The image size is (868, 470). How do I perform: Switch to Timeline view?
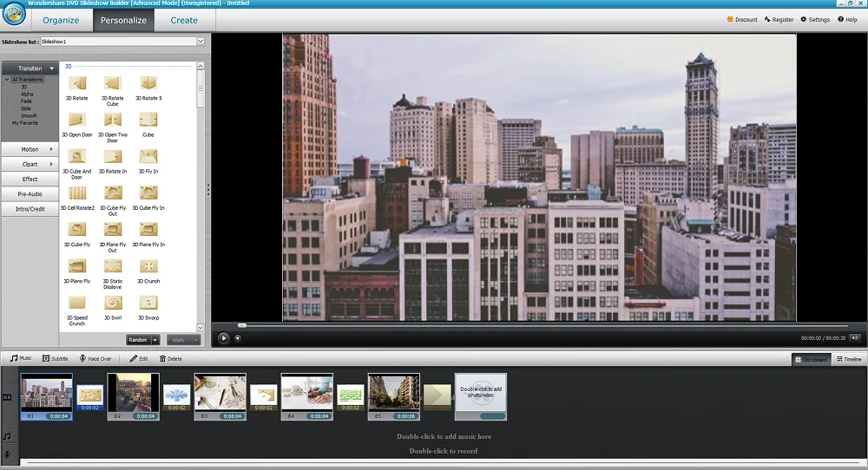pos(849,359)
